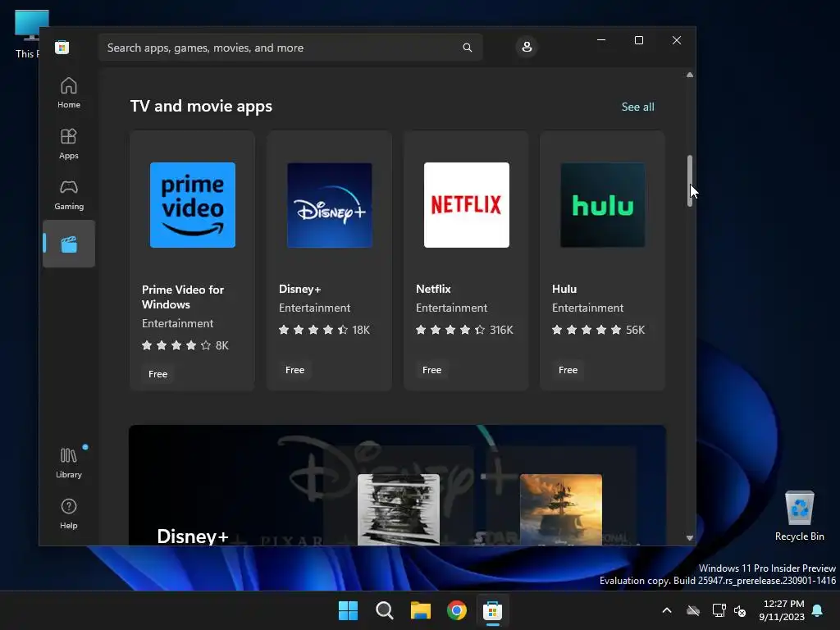840x630 pixels.
Task: Click the Disney+ app logo
Action: pyautogui.click(x=330, y=204)
